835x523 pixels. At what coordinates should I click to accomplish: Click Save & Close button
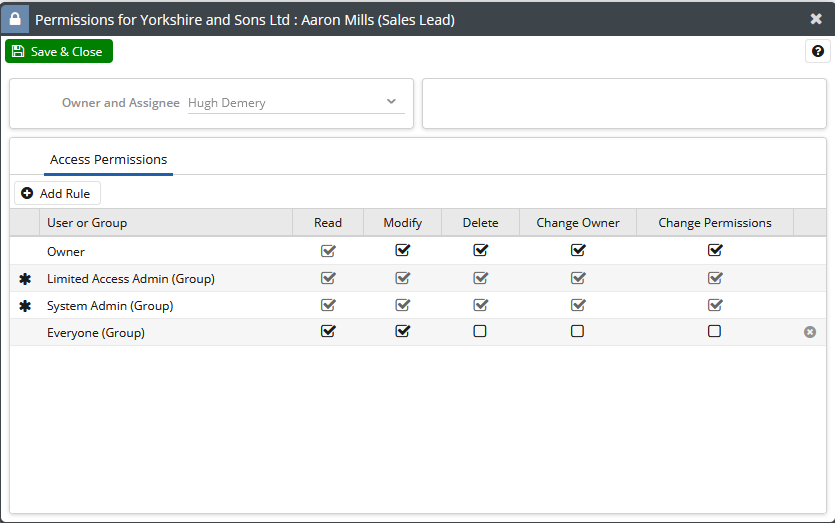pos(59,52)
